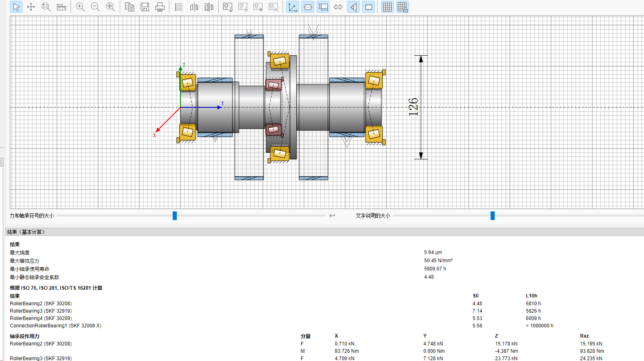This screenshot has width=644, height=361.
Task: Print the shaft drawing
Action: tap(160, 7)
